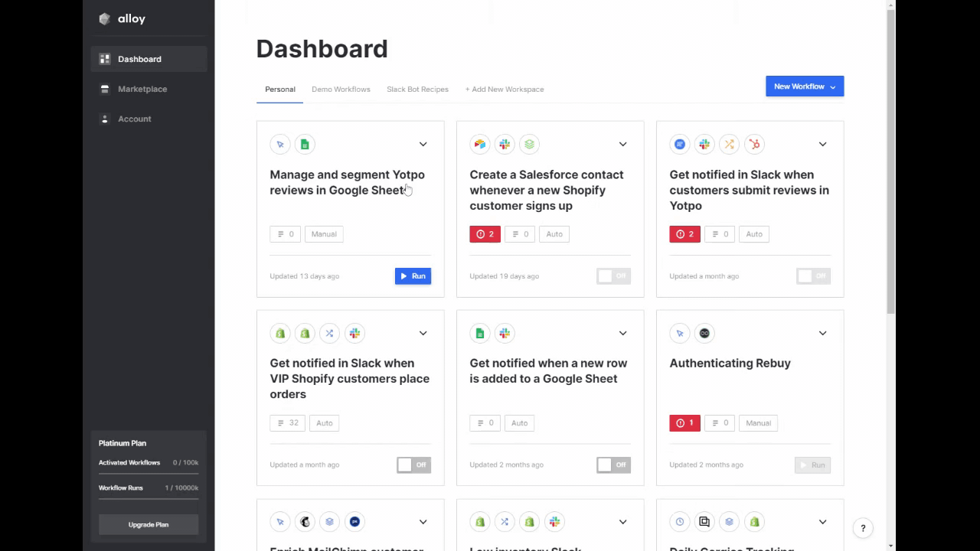Click error badge 2 on Yotpo Slack card
The image size is (980, 551).
(x=685, y=234)
